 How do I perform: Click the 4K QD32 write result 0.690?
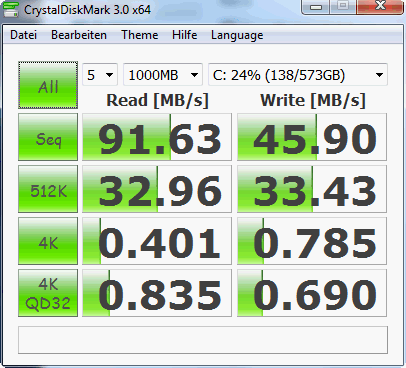[x=312, y=293]
